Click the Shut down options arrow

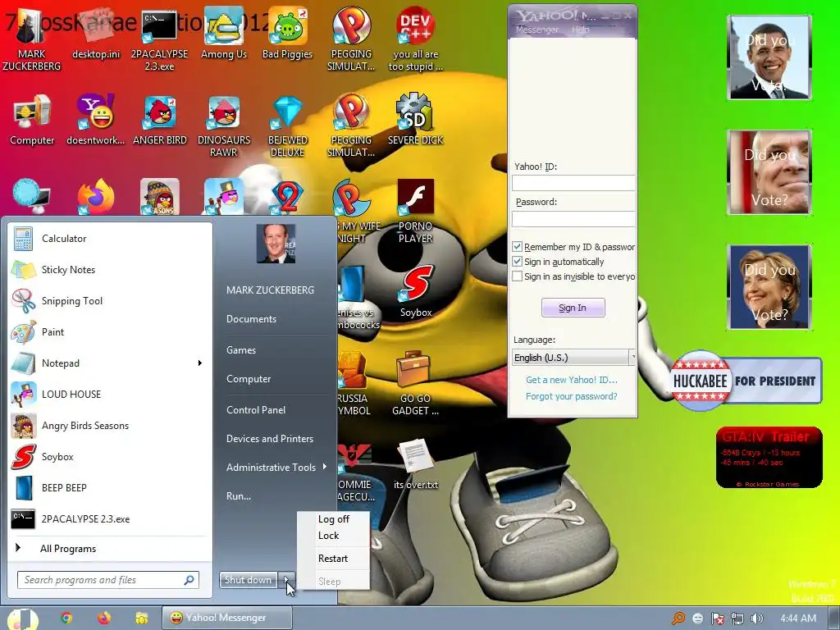click(286, 580)
